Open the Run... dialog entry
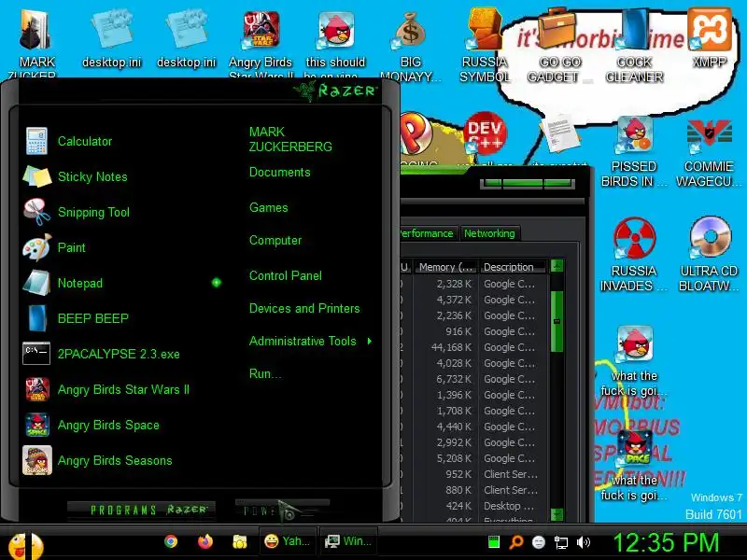Image resolution: width=747 pixels, height=560 pixels. (x=265, y=374)
